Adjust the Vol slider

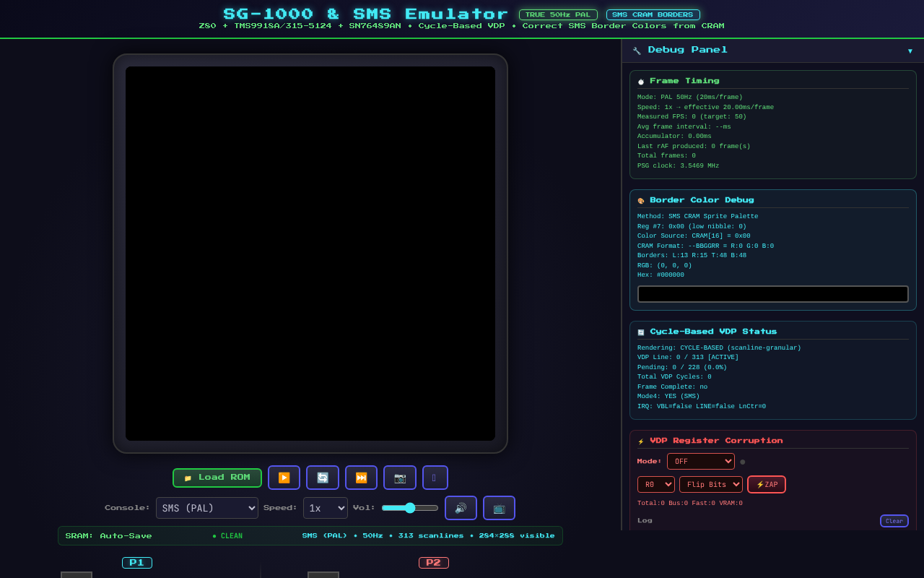click(x=410, y=508)
